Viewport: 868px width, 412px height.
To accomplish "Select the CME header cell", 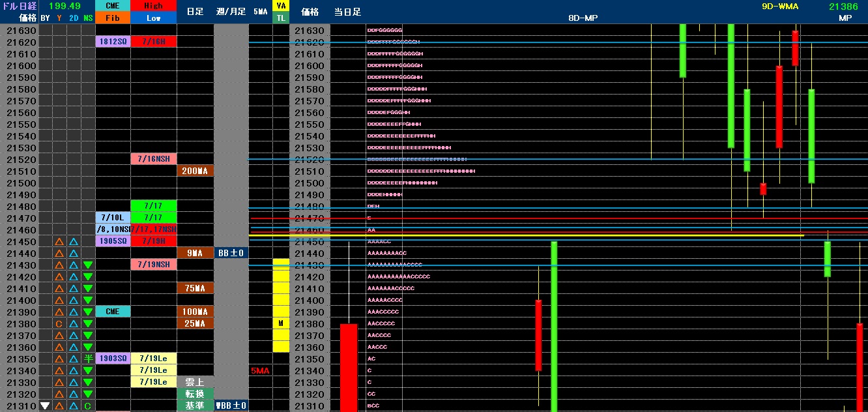I will click(112, 6).
